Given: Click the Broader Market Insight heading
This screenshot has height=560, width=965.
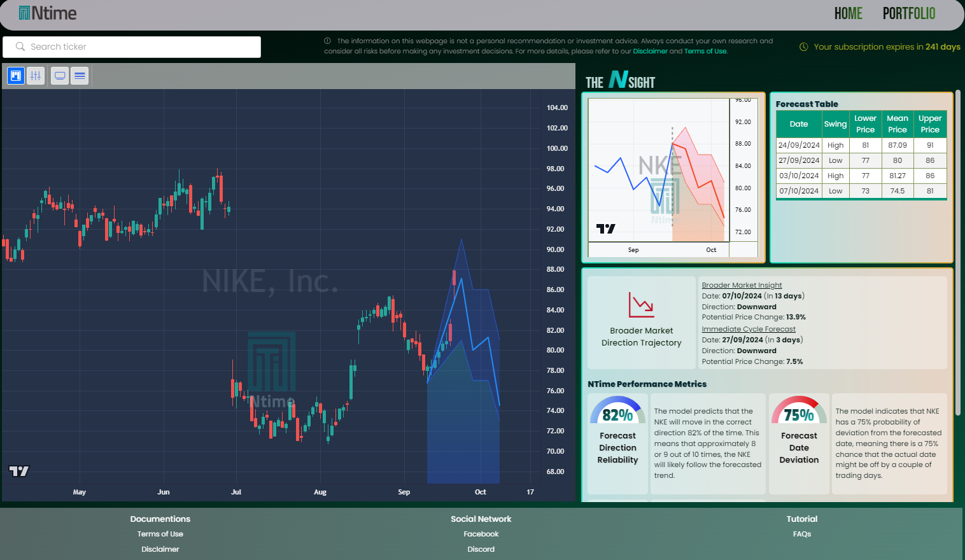Looking at the screenshot, I should (x=742, y=285).
